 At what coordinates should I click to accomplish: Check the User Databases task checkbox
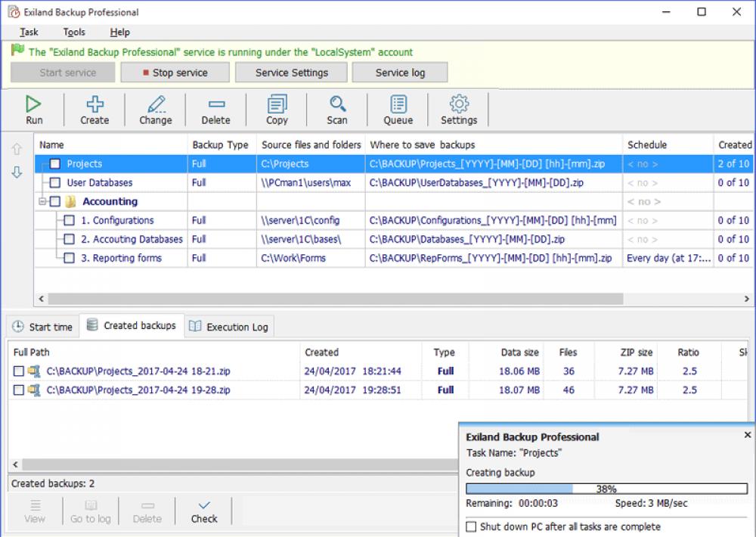click(x=56, y=182)
